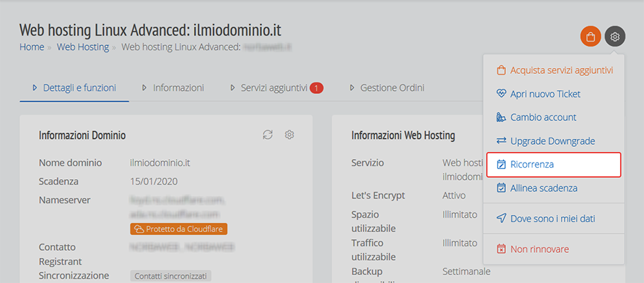Click the Spazio utilizzabile label
This screenshot has height=283, width=644.
[x=374, y=221]
